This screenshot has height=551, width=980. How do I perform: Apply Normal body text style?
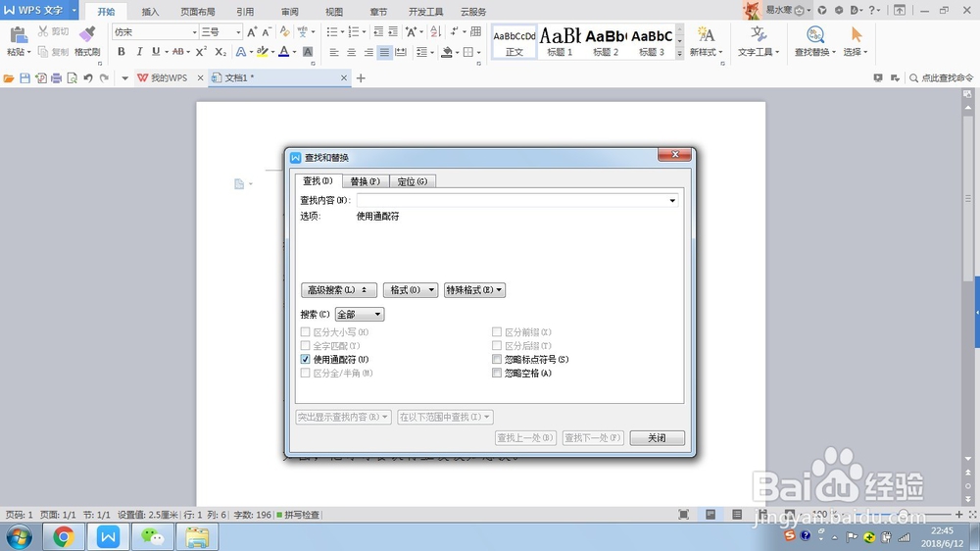(514, 41)
